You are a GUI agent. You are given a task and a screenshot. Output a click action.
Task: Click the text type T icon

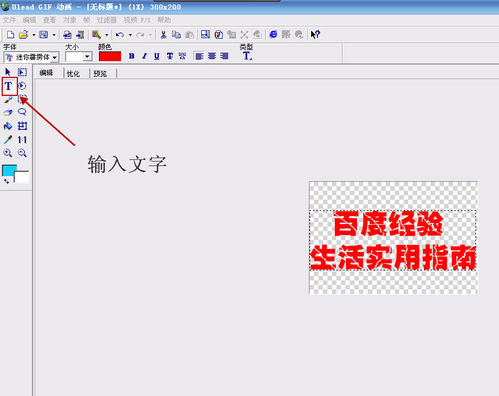pos(247,56)
